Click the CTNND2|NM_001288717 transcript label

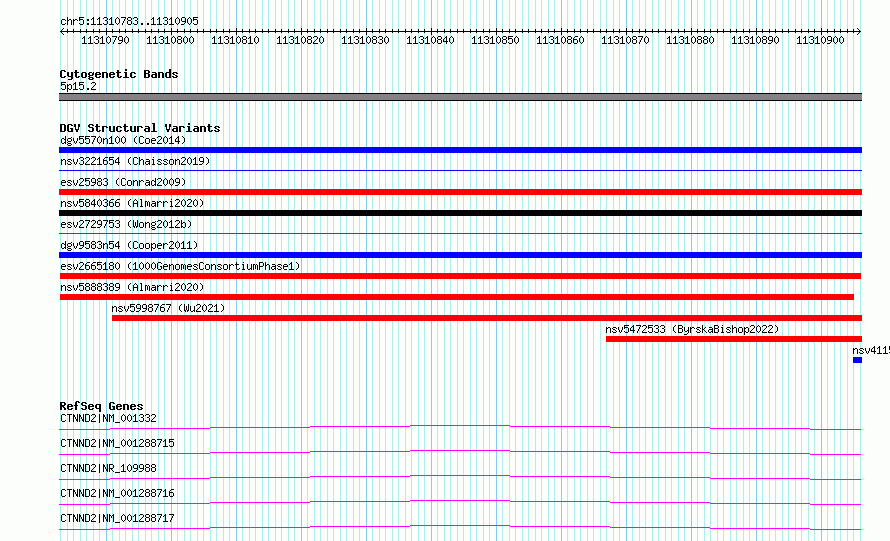[x=117, y=518]
